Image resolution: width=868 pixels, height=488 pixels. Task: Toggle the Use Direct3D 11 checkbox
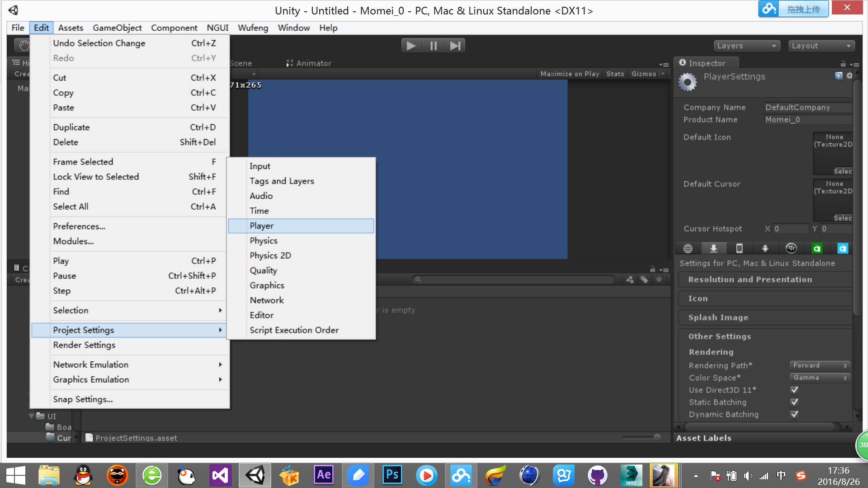[794, 389]
